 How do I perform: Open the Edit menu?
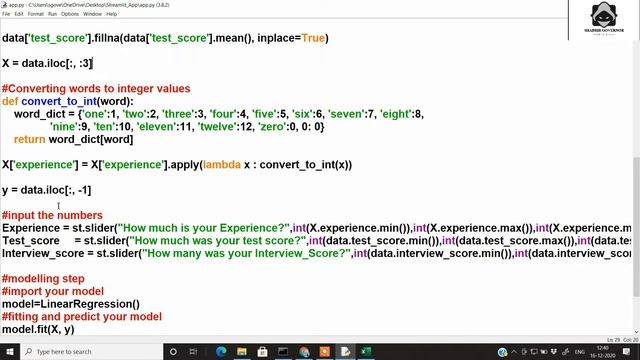pos(19,14)
